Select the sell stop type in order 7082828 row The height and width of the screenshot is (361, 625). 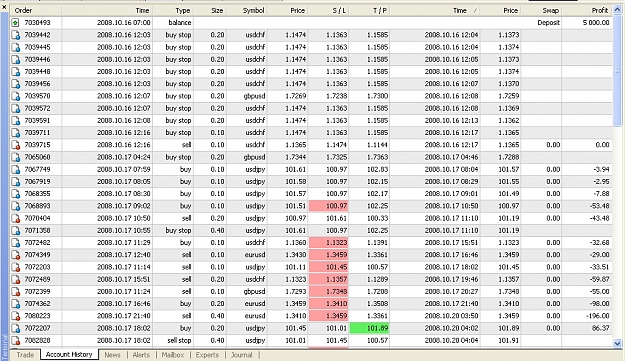tap(179, 341)
